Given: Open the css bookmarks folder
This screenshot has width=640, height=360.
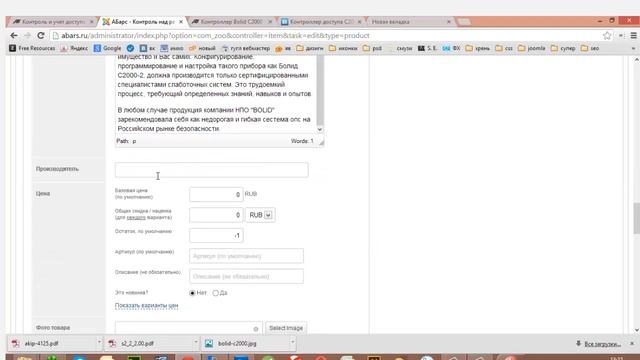Looking at the screenshot, I should point(504,48).
